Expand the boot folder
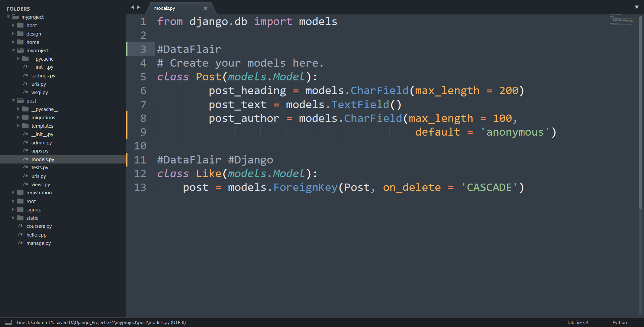644x327 pixels. pyautogui.click(x=13, y=25)
